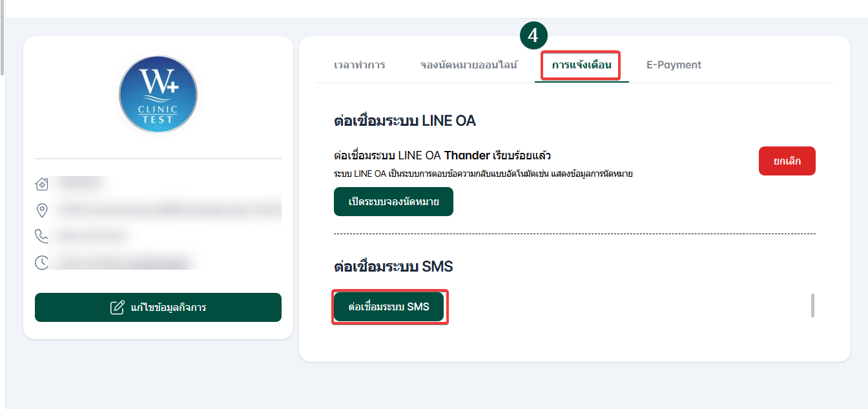Screen dimensions: 868x409
Task: Click the ต่อเชื่อมระบบ LINE OA heading
Action: [405, 121]
